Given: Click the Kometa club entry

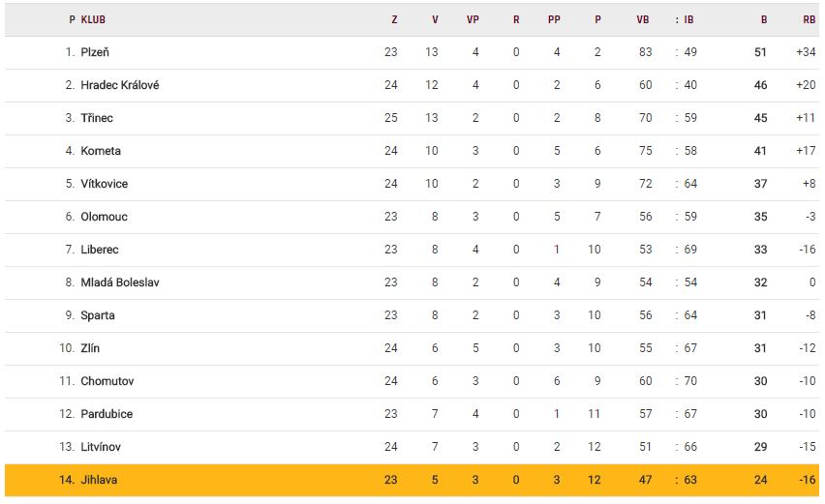Looking at the screenshot, I should pyautogui.click(x=101, y=151).
